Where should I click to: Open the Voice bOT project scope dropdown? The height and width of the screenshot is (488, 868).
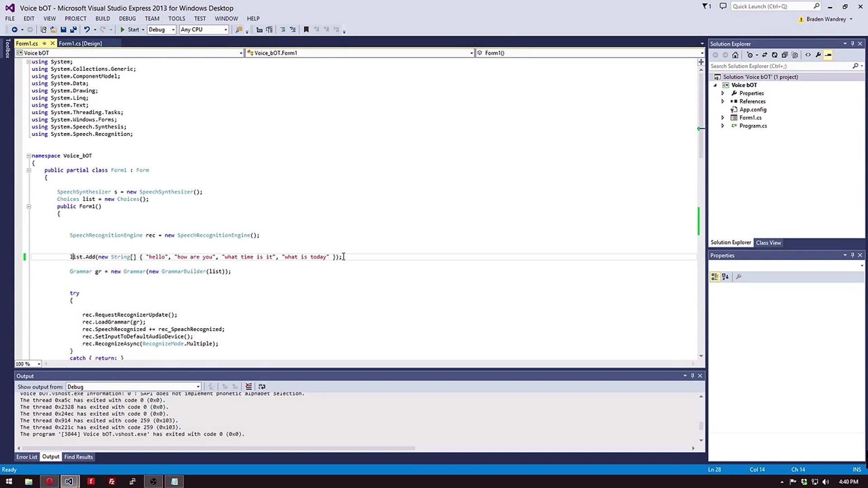tap(129, 53)
